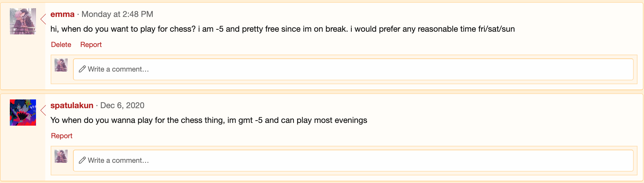Click spatulakun's colorful profile avatar

tap(23, 113)
